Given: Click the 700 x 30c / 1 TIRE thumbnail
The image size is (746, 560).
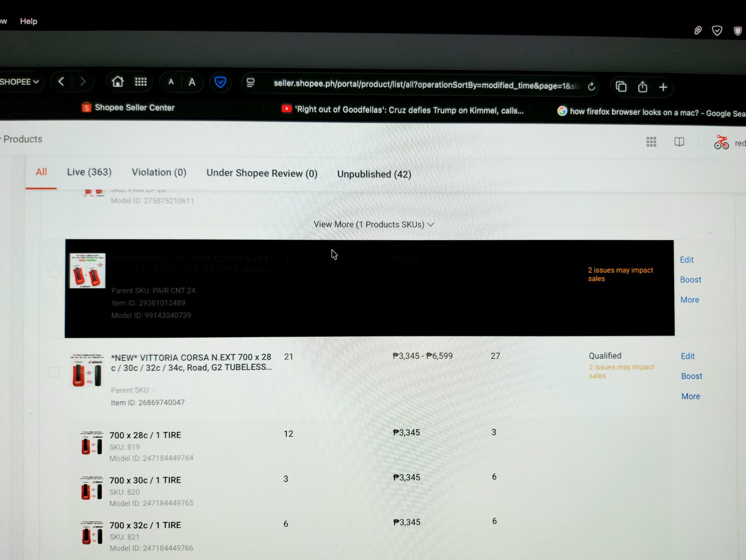Looking at the screenshot, I should tap(91, 488).
